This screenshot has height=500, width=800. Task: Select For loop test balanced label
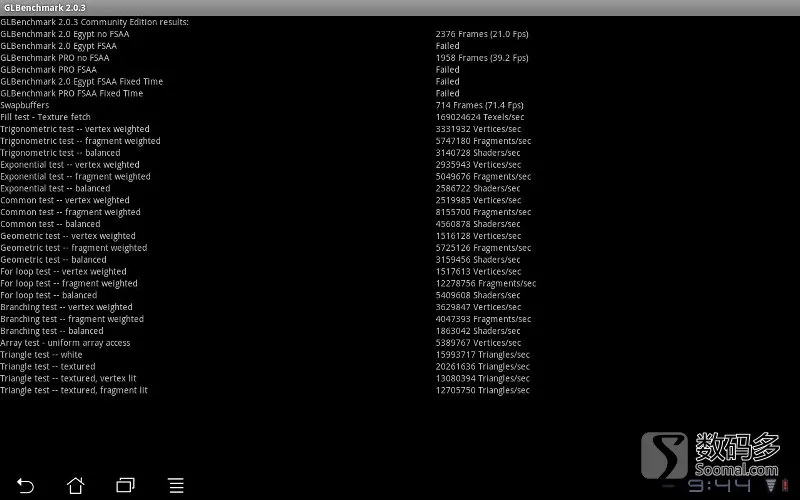(x=48, y=295)
